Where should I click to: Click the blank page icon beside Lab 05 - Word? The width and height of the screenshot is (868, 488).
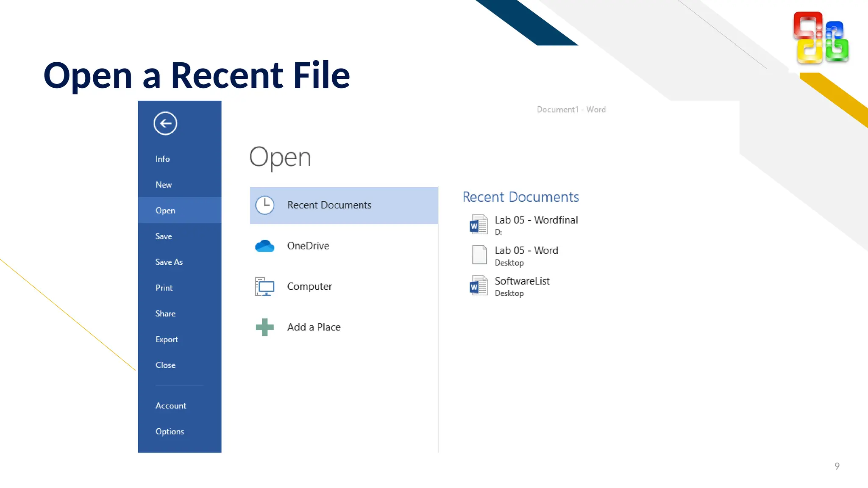(479, 255)
